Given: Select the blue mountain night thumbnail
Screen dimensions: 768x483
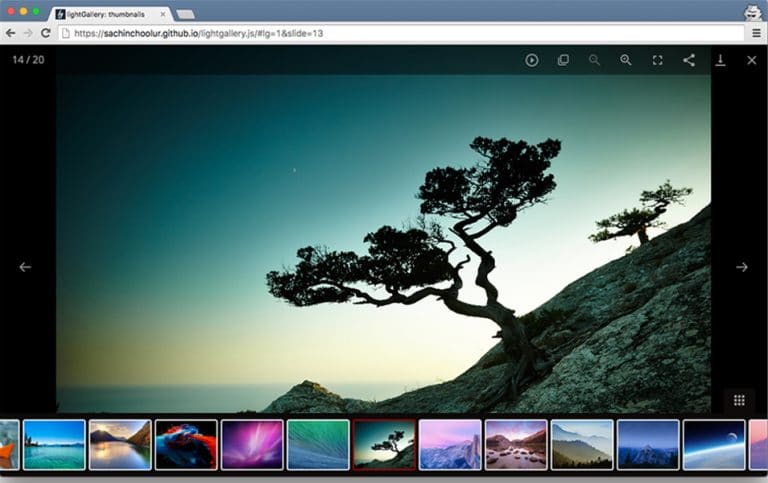Looking at the screenshot, I should (648, 445).
